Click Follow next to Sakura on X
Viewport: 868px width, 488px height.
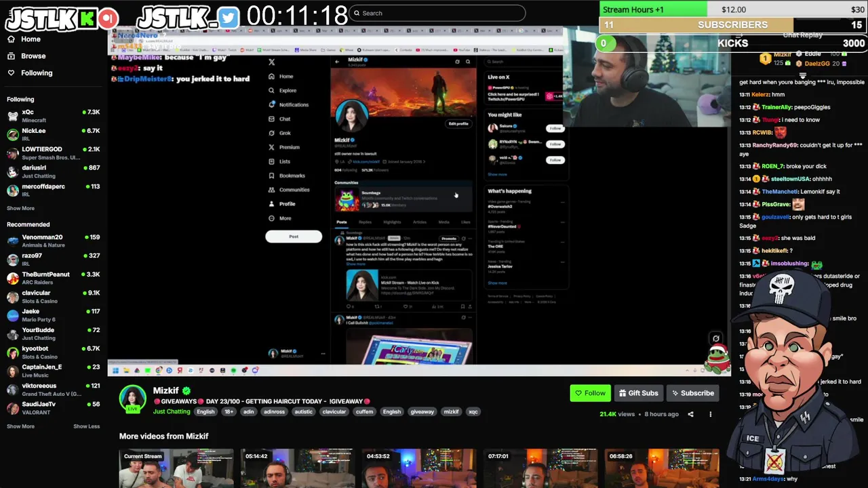(555, 128)
